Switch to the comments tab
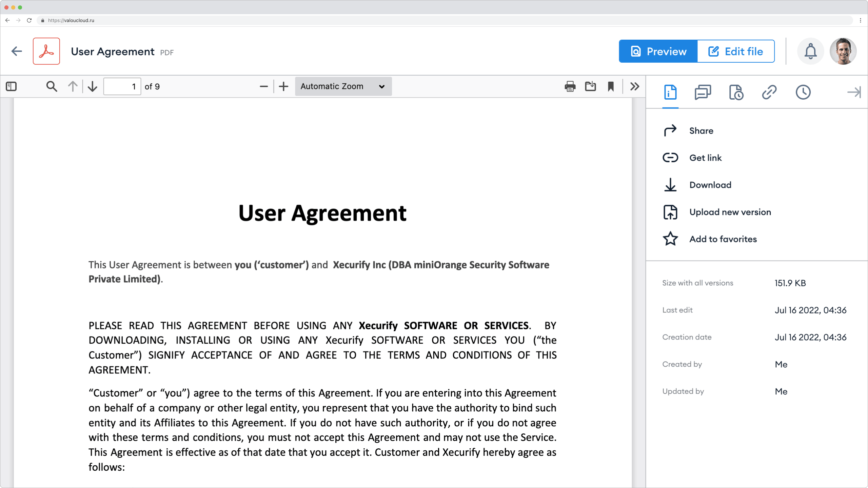This screenshot has width=868, height=488. click(703, 92)
